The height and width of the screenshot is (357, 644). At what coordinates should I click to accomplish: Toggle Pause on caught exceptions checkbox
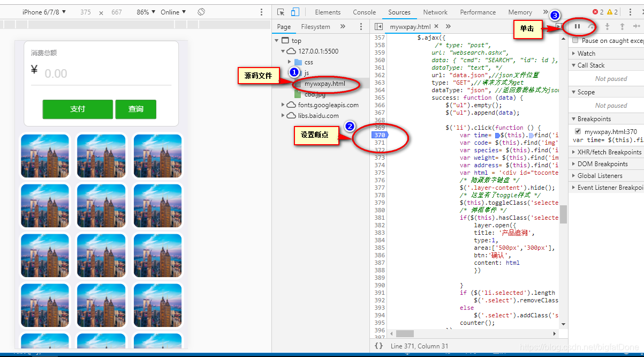pos(575,40)
